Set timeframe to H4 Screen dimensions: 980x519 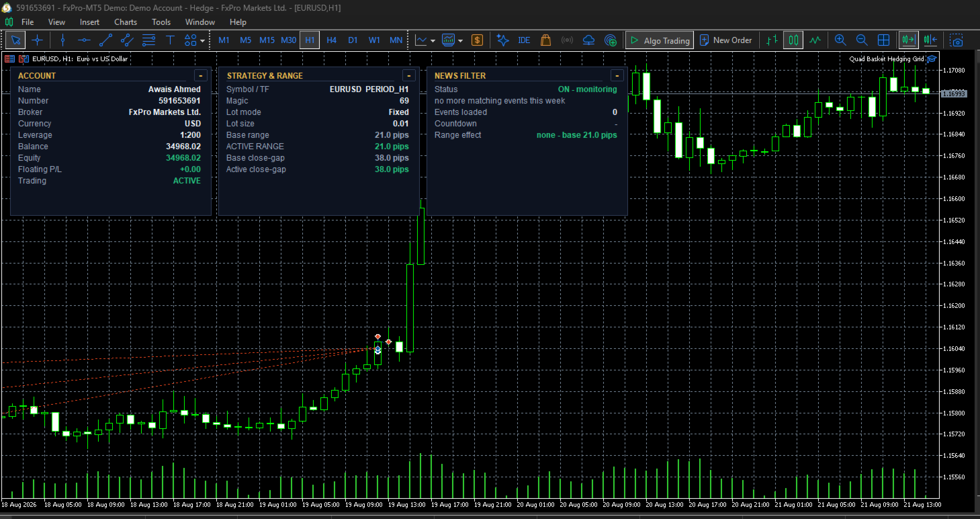[x=331, y=40]
